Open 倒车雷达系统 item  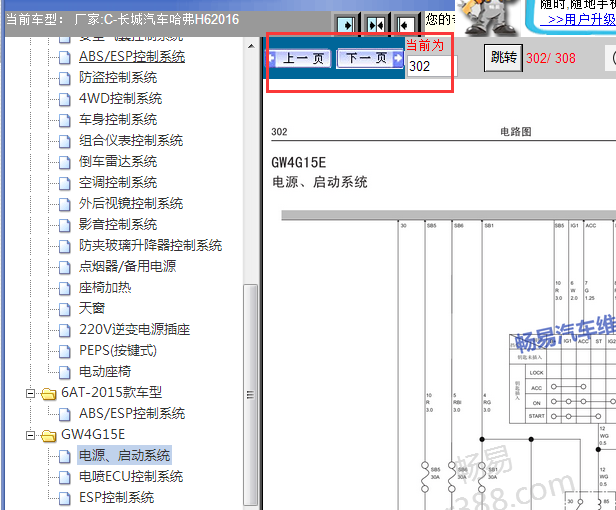point(118,161)
